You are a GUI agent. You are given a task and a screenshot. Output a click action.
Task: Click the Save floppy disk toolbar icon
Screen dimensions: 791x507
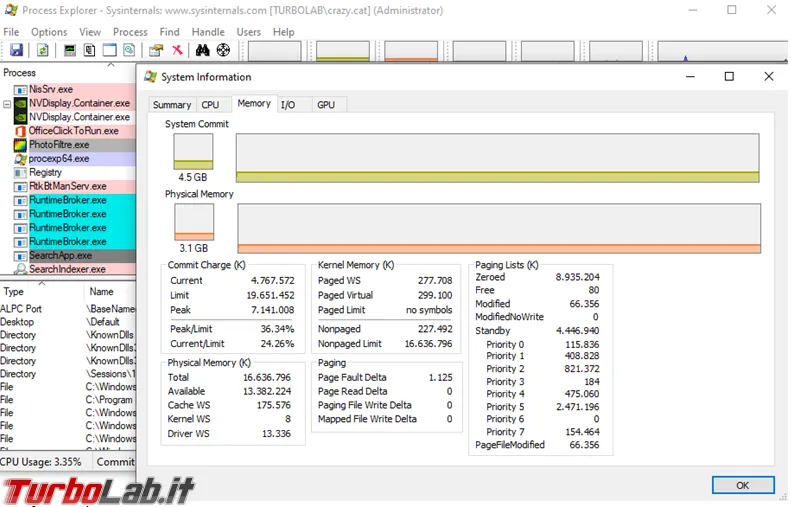(x=16, y=50)
